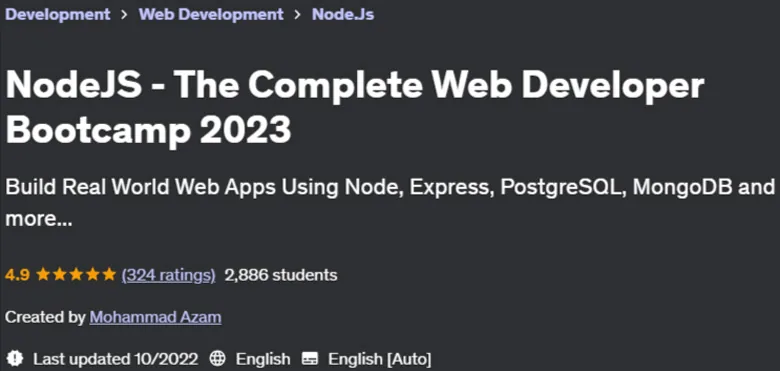Visit instructor Mohammad Azam's profile
The width and height of the screenshot is (780, 371).
pyautogui.click(x=156, y=317)
